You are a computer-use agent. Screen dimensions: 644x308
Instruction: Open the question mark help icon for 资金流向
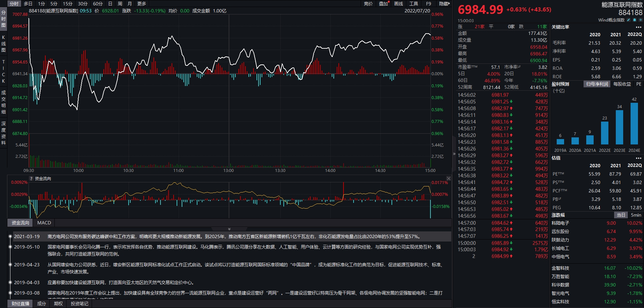pos(31,179)
